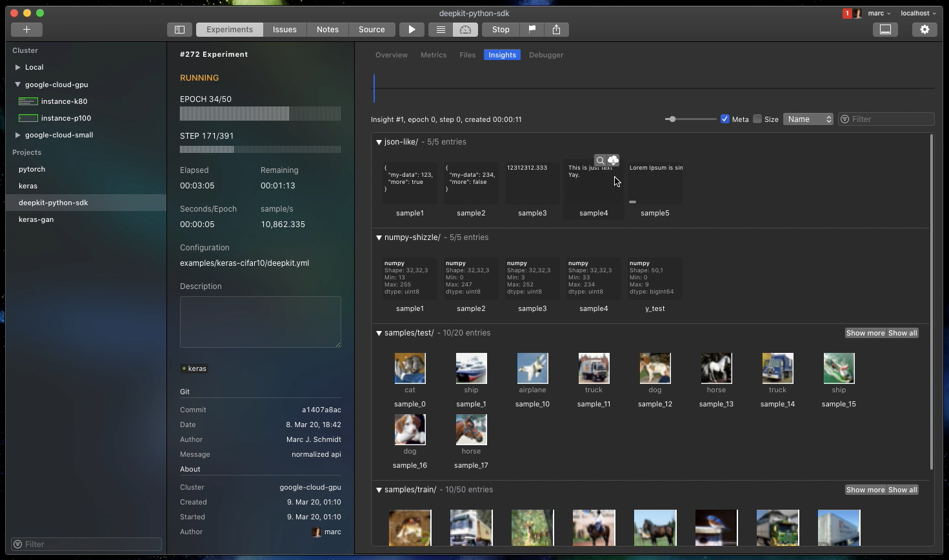Download sample4 via the cloud download icon

[613, 160]
